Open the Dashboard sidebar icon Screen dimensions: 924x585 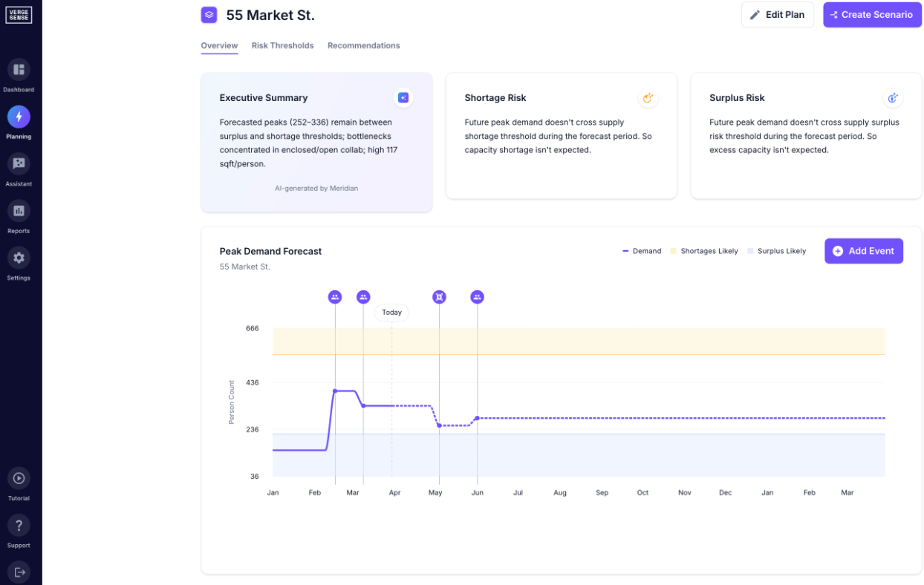click(19, 70)
